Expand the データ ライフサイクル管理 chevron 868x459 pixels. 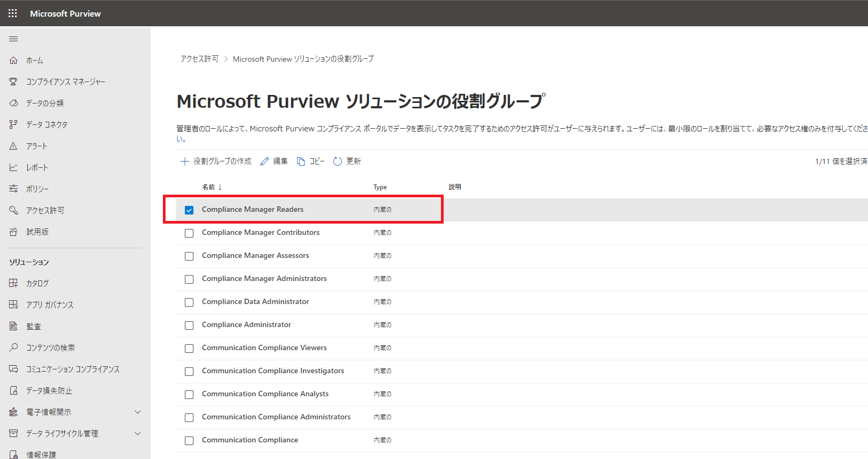(138, 433)
